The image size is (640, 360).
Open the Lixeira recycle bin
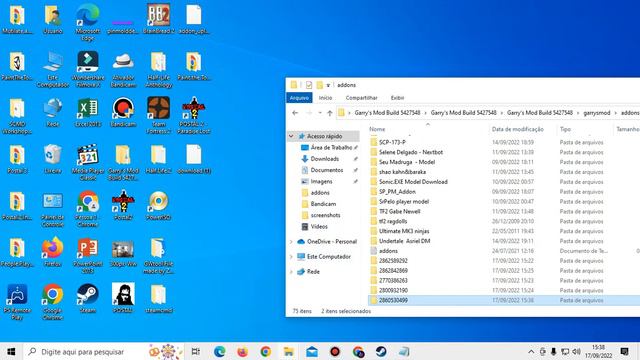pos(53,159)
